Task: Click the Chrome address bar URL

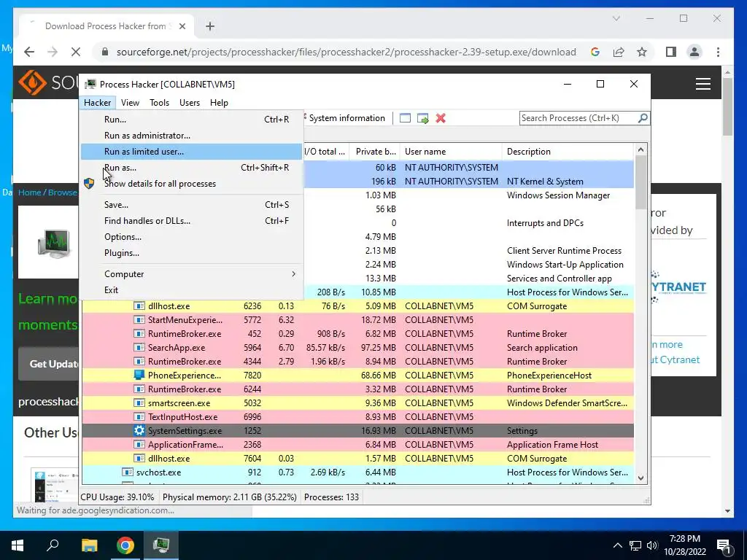Action: pos(347,52)
